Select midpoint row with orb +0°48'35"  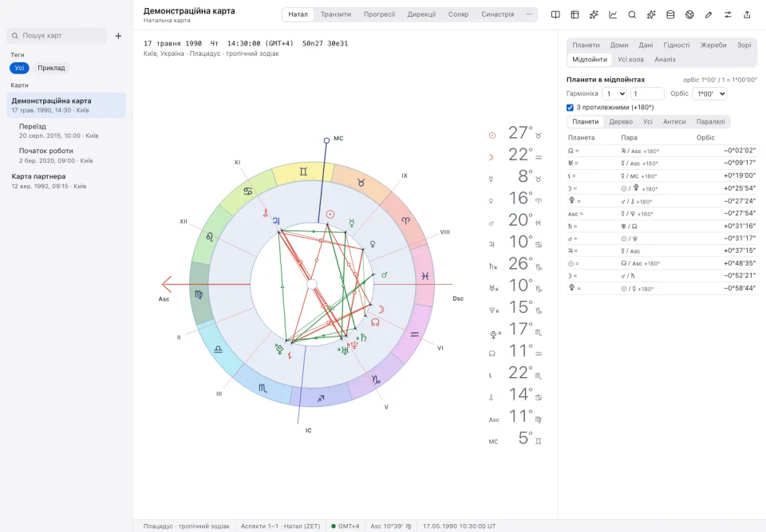point(661,263)
